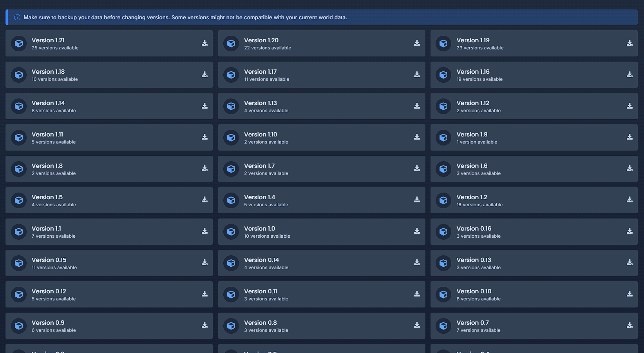Install Version 1.6 via its download icon
This screenshot has height=353, width=644.
click(x=630, y=168)
